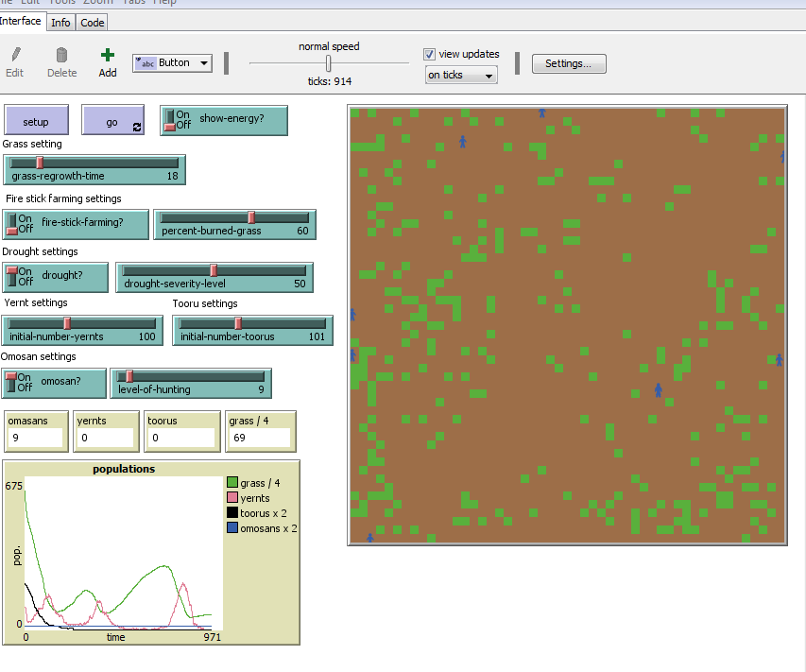Viewport: 806px width, 672px height.
Task: Click the populations plot area
Action: pyautogui.click(x=124, y=553)
